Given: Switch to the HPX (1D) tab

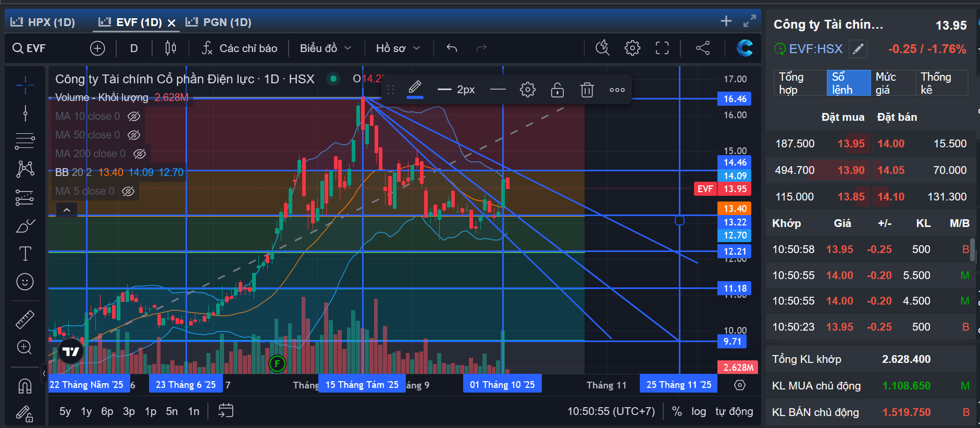Looking at the screenshot, I should (x=43, y=22).
